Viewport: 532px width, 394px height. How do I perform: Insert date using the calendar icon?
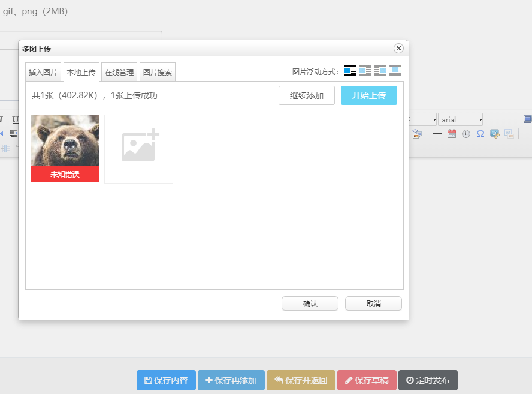[452, 134]
